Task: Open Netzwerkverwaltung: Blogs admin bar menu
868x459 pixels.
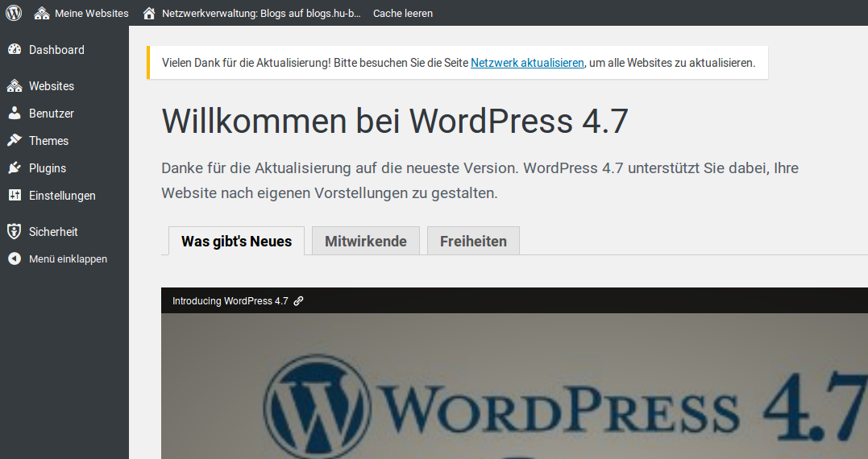Action: [261, 13]
